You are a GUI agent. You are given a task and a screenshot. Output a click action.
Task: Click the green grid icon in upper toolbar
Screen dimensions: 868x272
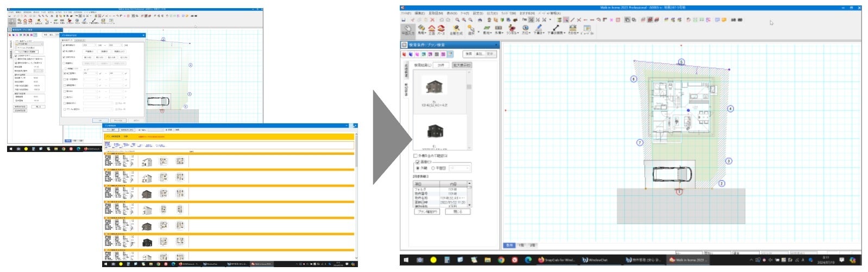pos(695,20)
